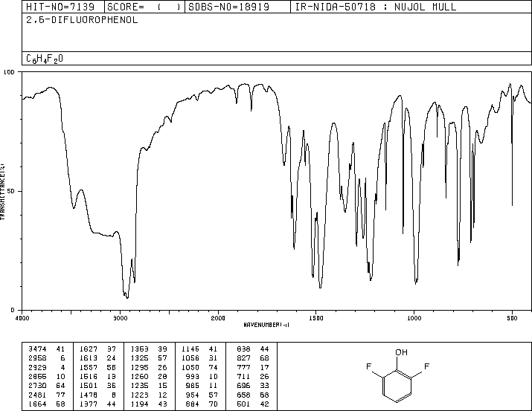Select peak table value 1557

tap(89, 367)
